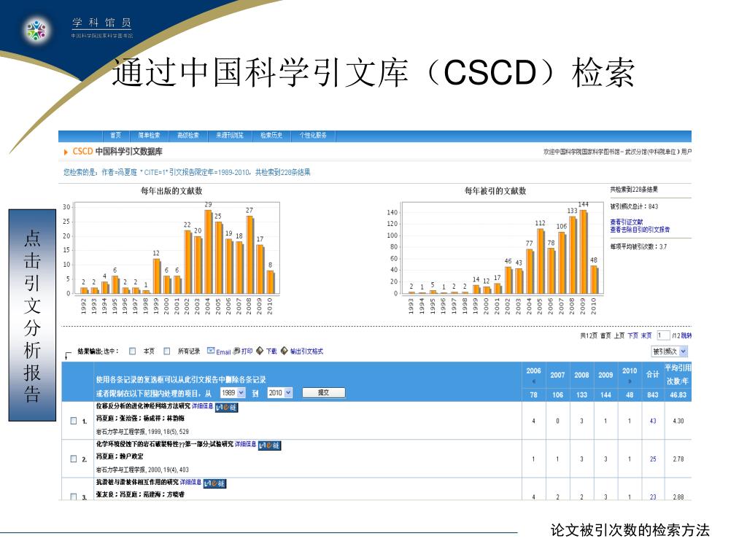Open the 简单检索 navigation tab
This screenshot has height=560, width=747.
149,136
